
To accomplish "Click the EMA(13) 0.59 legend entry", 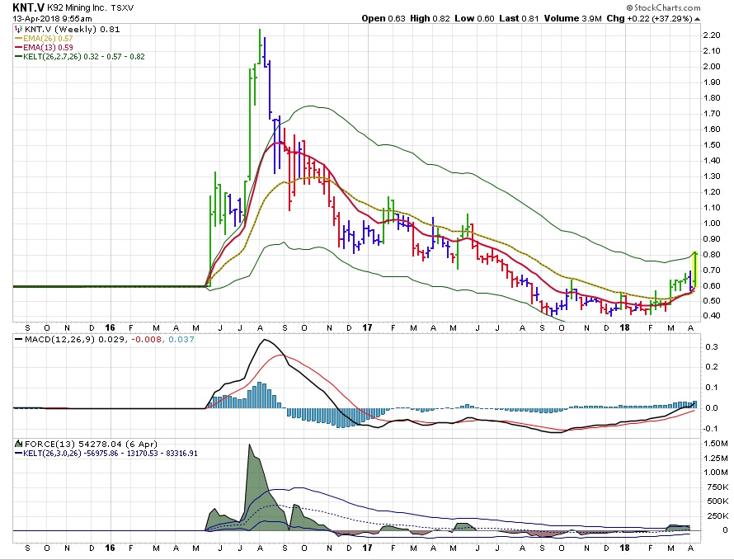I will pos(48,47).
